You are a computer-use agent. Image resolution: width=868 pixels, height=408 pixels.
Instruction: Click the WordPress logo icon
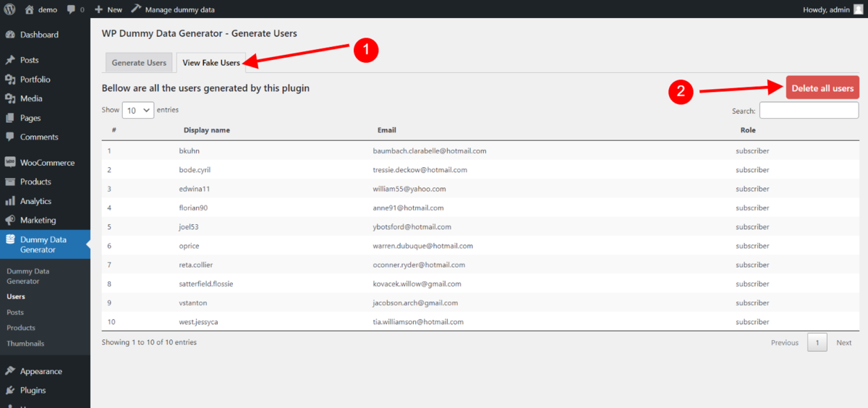[10, 9]
